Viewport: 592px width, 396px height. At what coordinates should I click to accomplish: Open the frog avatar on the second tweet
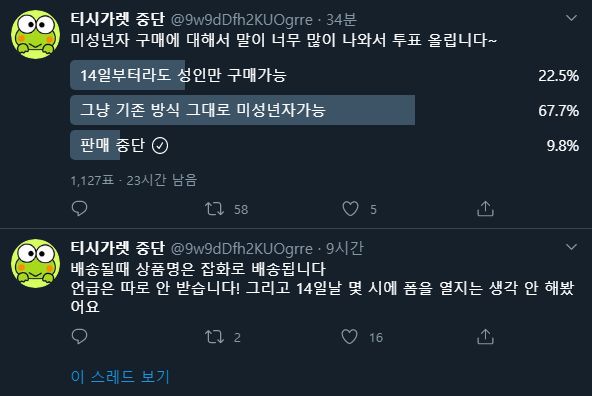pyautogui.click(x=35, y=263)
